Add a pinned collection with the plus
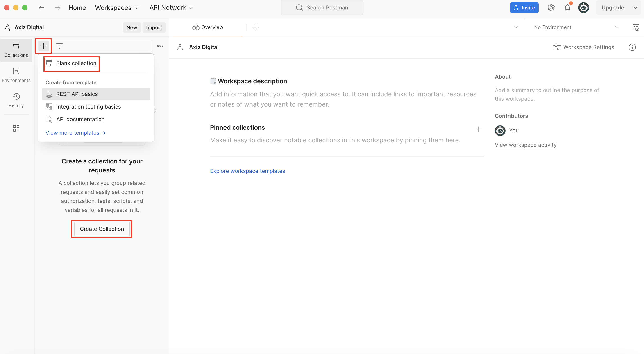 pos(478,129)
